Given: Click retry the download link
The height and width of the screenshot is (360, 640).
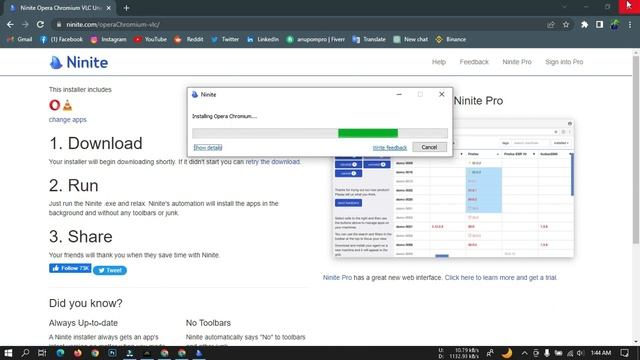Looking at the screenshot, I should 273,162.
